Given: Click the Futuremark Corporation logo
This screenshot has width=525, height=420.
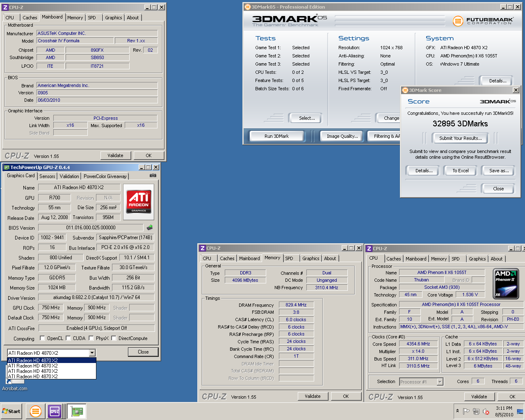Looking at the screenshot, I should [483, 21].
